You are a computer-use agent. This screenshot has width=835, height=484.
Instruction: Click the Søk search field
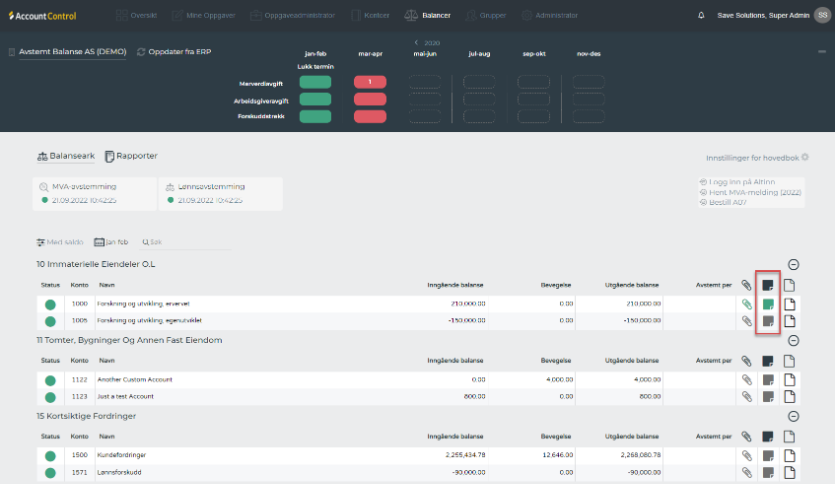pyautogui.click(x=153, y=242)
